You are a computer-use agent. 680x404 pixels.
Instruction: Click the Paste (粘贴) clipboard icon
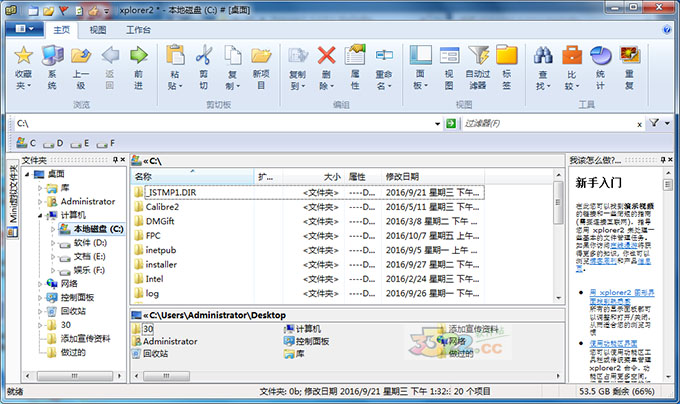tap(175, 55)
